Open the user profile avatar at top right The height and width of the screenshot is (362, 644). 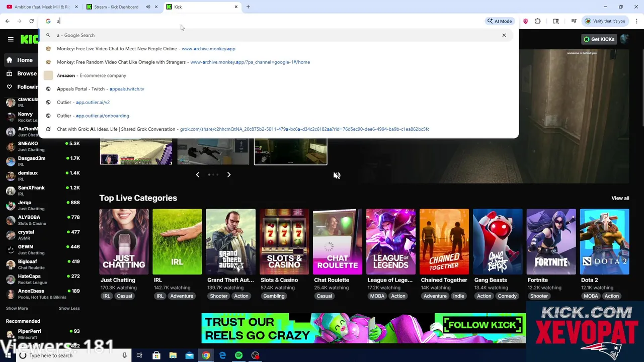(625, 39)
